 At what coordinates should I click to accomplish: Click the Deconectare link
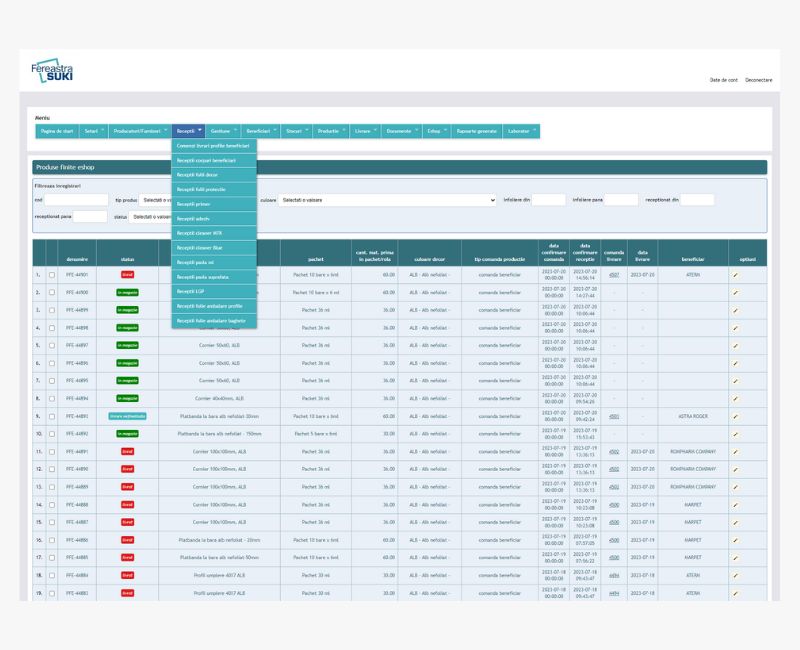click(x=758, y=79)
